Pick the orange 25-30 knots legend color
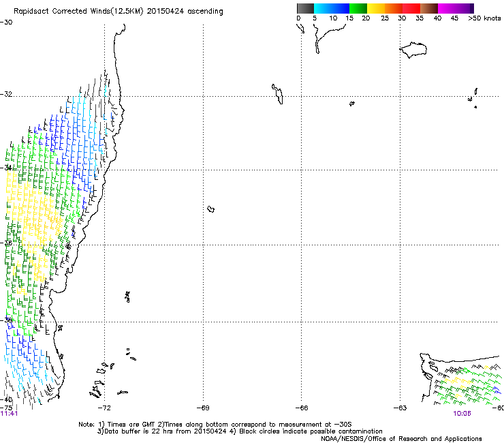Image resolution: width=504 pixels, height=443 pixels. tap(394, 8)
